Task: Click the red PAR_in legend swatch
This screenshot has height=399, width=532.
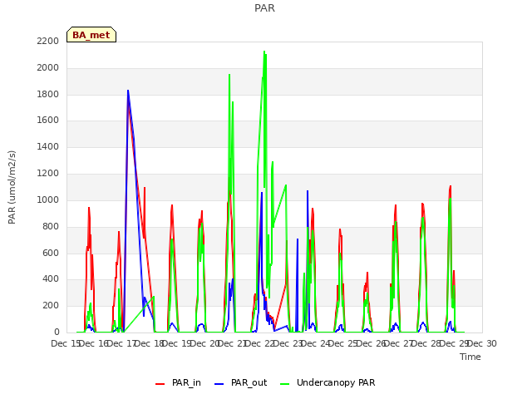Action: 160,384
